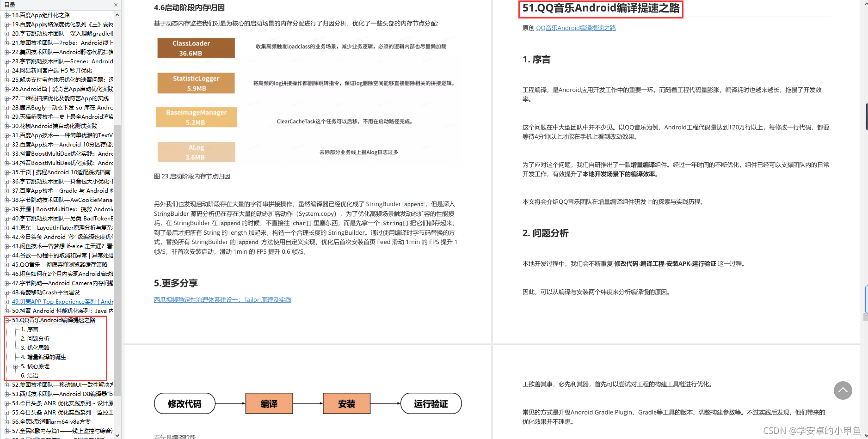
Task: Click the ClassLoader 36.6MB diagram block
Action: pos(196,48)
